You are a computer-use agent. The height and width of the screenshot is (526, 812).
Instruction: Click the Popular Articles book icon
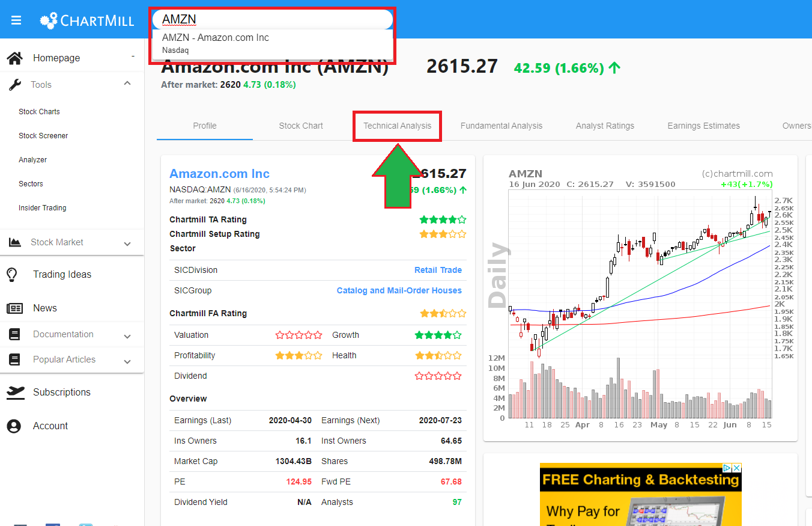(14, 359)
